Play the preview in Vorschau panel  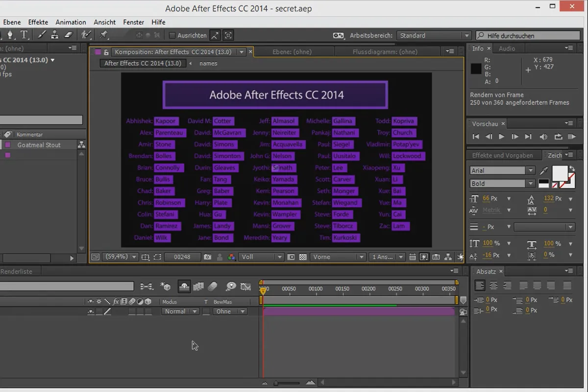pos(501,137)
